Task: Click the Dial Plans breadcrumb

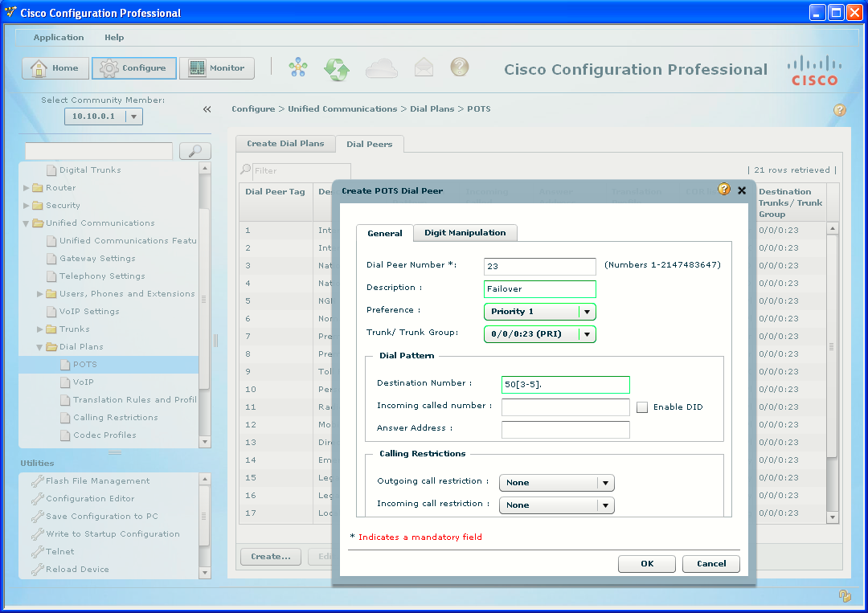Action: click(x=432, y=109)
